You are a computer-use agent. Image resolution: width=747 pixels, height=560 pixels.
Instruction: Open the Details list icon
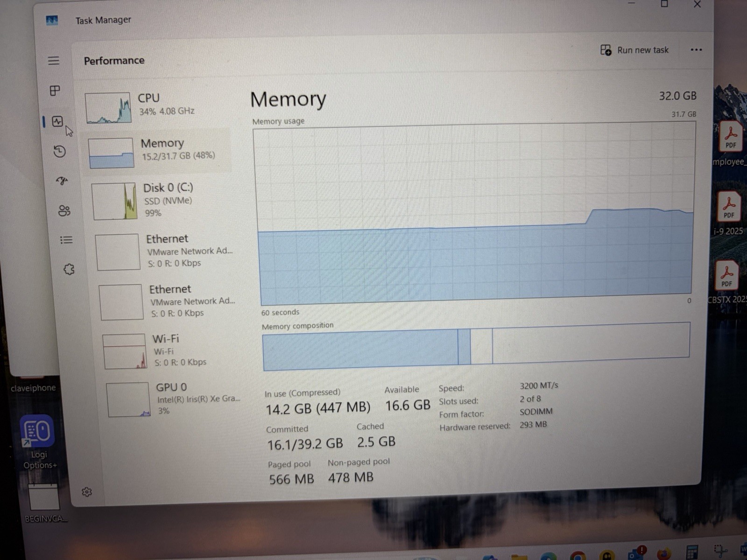[66, 240]
